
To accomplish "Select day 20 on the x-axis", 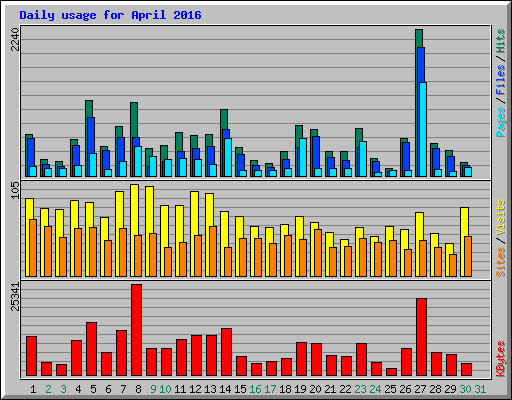I will [315, 389].
